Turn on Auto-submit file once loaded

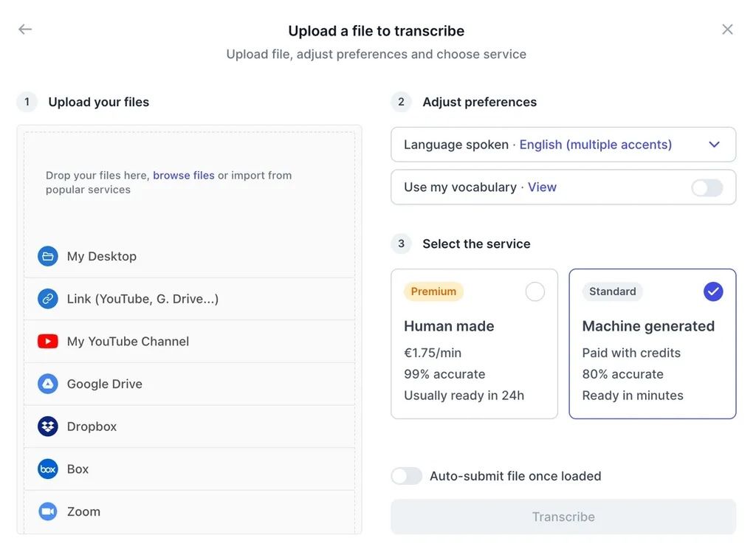pos(406,476)
